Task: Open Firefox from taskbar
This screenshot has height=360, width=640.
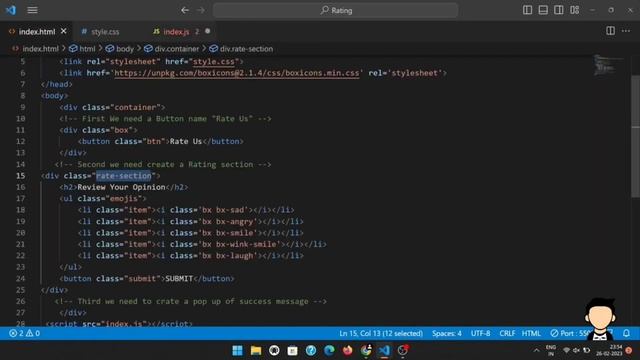Action: (347, 350)
